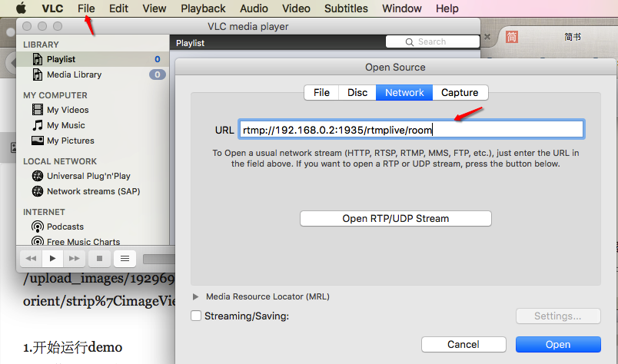Switch to the File tab
This screenshot has height=364, width=618.
pyautogui.click(x=321, y=93)
